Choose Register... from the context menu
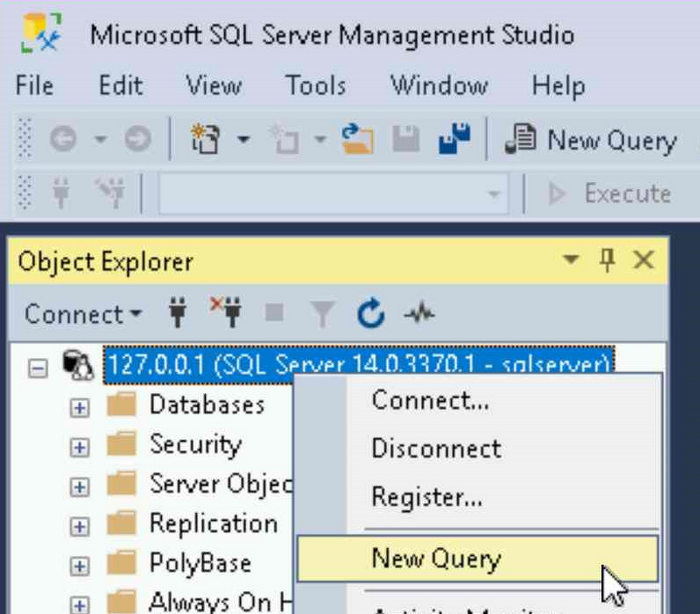 [477, 496]
